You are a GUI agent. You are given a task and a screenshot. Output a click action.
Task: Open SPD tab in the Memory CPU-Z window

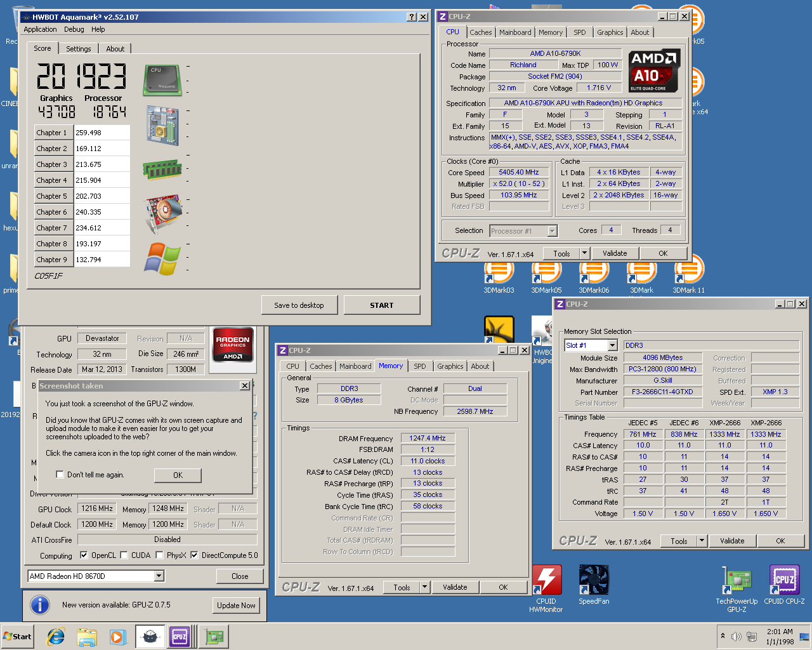[x=420, y=366]
